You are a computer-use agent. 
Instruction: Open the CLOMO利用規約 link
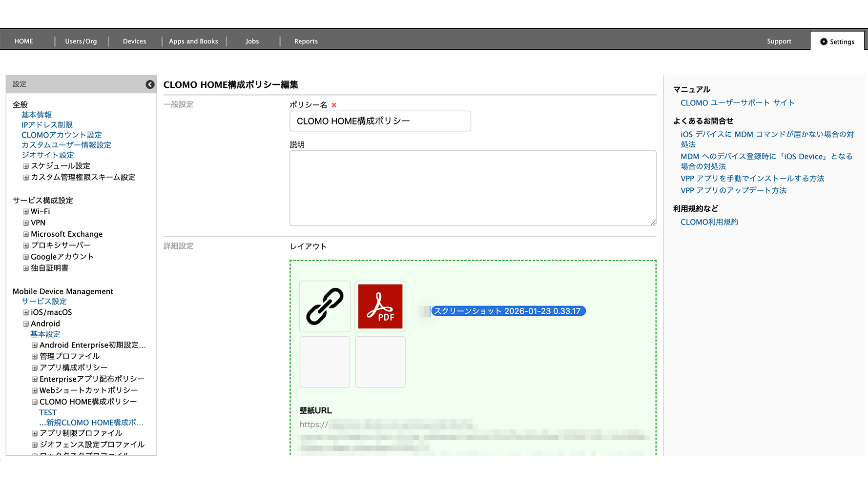pyautogui.click(x=709, y=222)
